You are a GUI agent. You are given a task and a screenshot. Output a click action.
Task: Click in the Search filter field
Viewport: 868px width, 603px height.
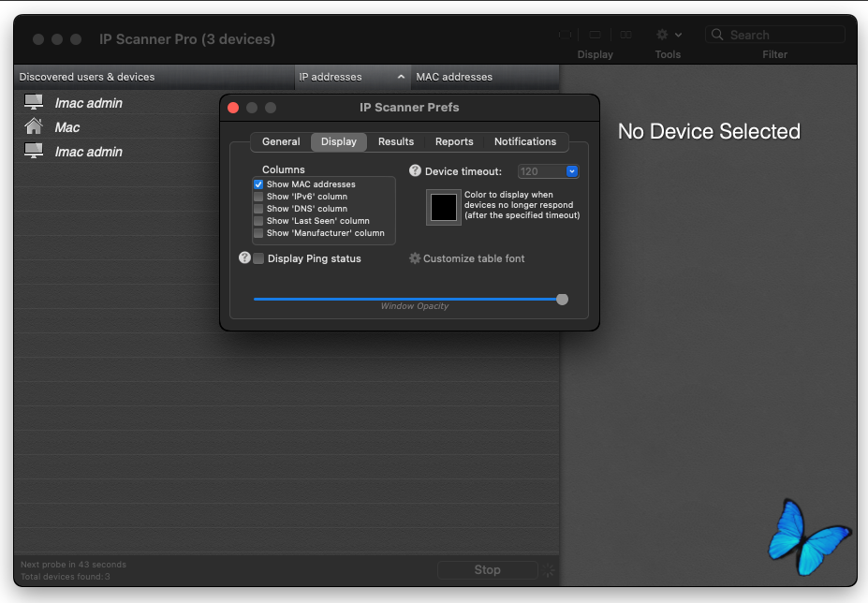[775, 35]
